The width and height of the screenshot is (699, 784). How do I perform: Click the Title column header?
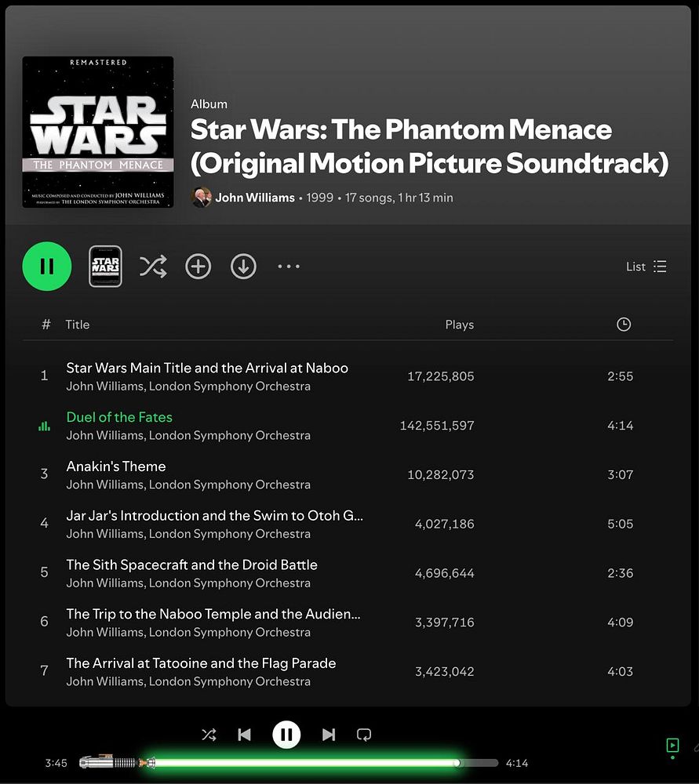click(x=78, y=325)
